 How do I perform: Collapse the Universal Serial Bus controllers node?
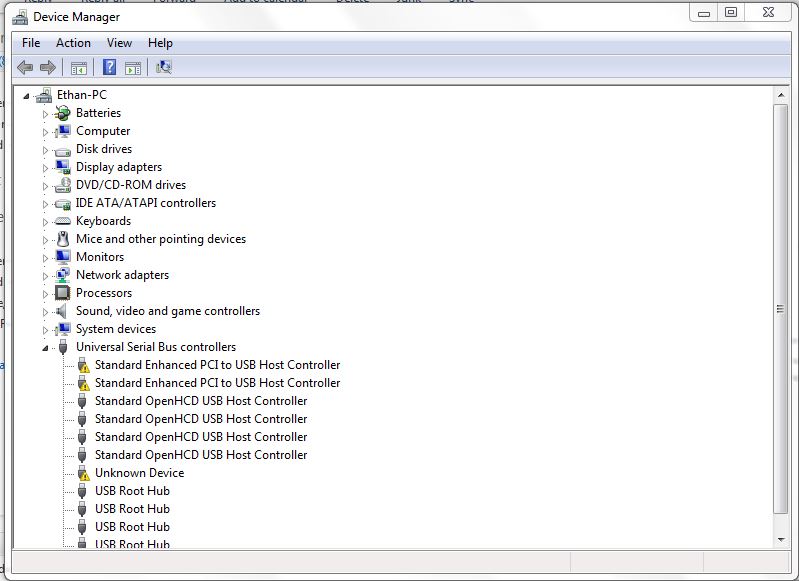[45, 347]
